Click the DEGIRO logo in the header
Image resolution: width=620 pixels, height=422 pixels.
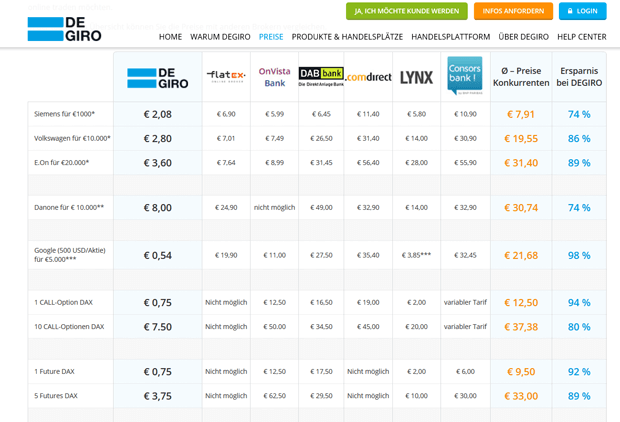[x=64, y=29]
